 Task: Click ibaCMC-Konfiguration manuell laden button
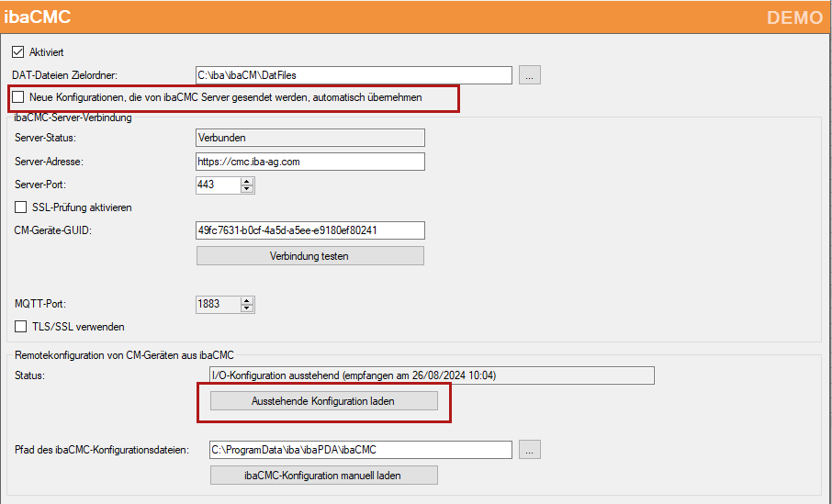point(323,476)
